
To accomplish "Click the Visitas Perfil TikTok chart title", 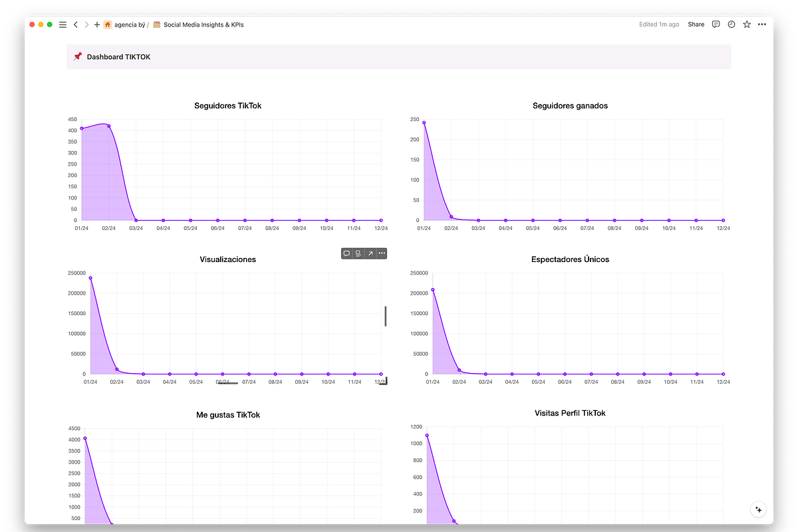I will (x=570, y=413).
